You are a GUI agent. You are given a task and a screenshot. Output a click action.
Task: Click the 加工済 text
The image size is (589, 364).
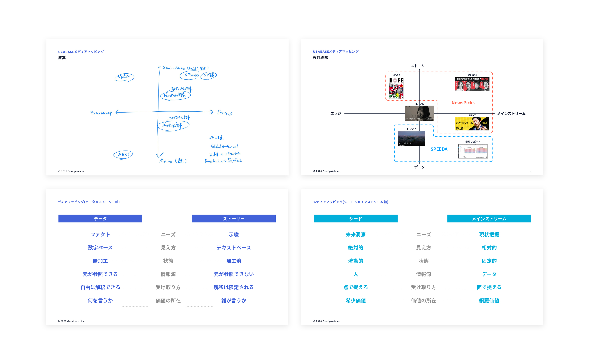(234, 261)
